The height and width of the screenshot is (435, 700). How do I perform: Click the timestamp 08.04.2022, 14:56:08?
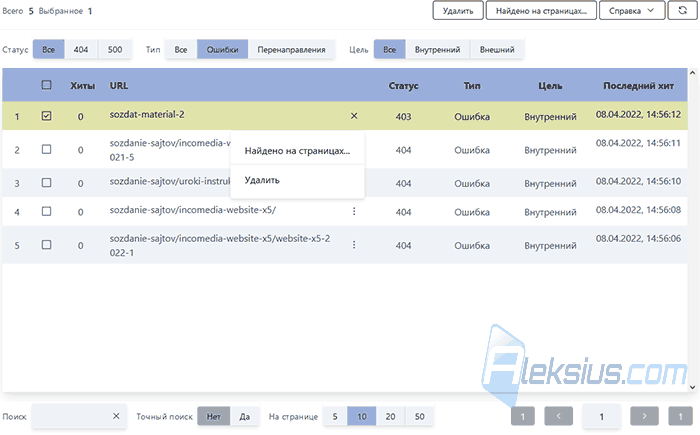pyautogui.click(x=638, y=210)
